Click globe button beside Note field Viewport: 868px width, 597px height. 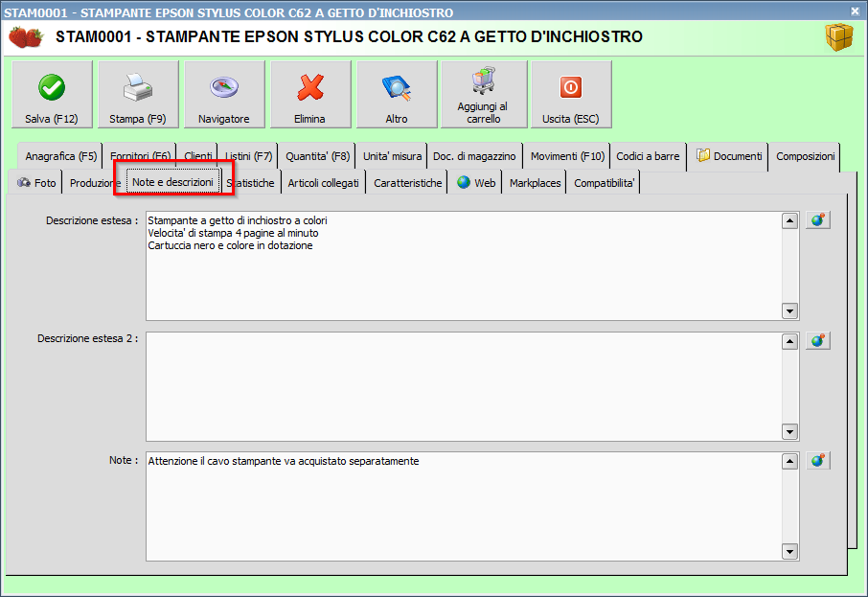pyautogui.click(x=817, y=461)
